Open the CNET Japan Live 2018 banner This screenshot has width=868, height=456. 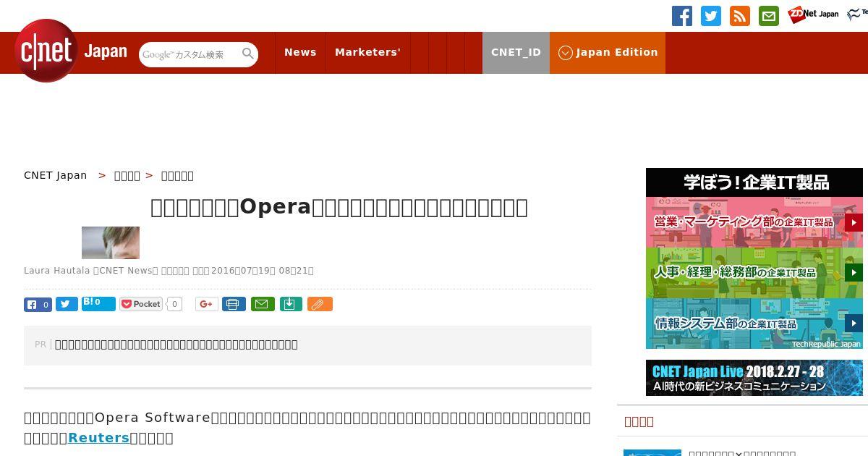click(x=754, y=378)
